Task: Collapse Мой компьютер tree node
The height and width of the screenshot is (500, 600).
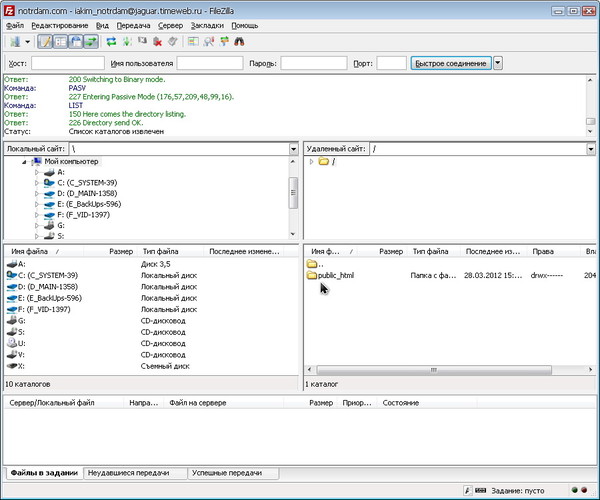Action: (x=24, y=162)
